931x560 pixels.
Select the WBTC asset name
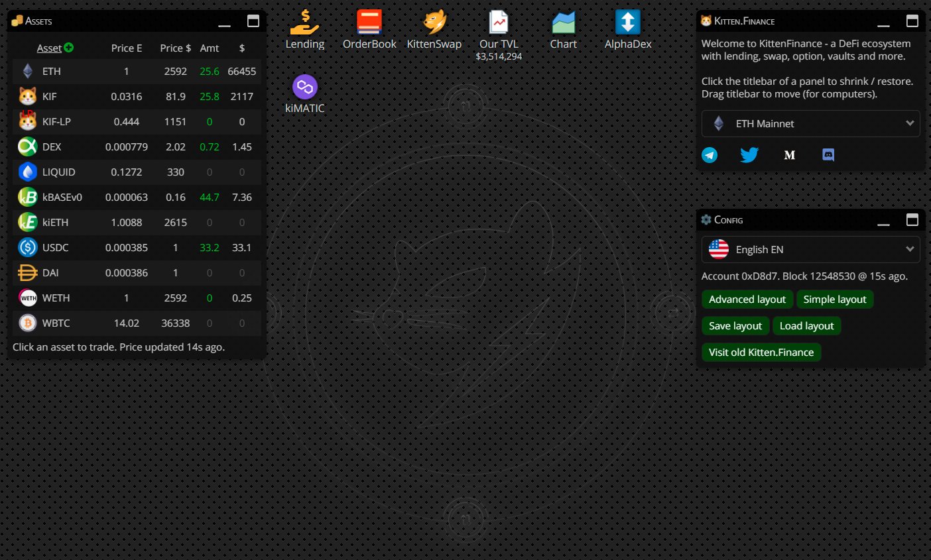(56, 323)
